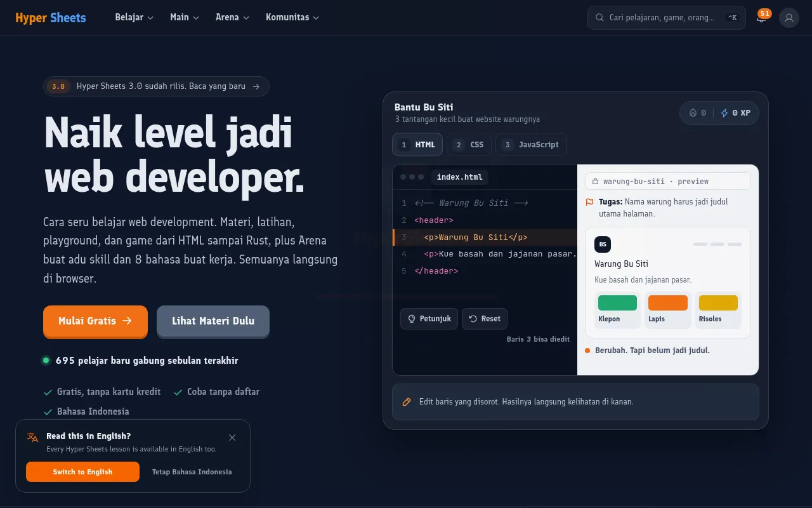Click "695 pelajar baru gabung sebulan terakhir" text
The height and width of the screenshot is (508, 812).
coord(147,361)
